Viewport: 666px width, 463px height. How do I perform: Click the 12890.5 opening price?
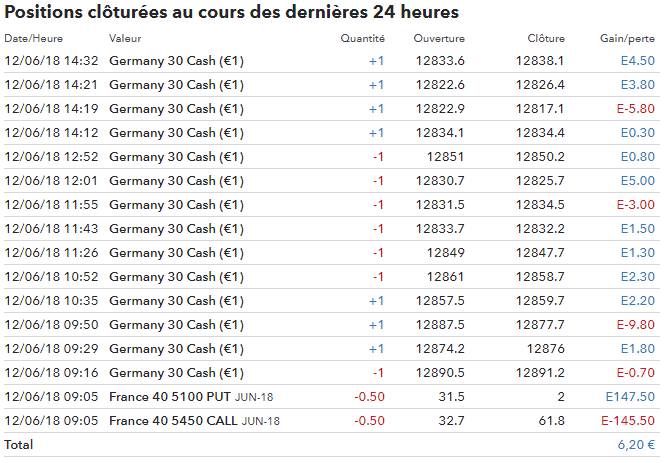440,373
